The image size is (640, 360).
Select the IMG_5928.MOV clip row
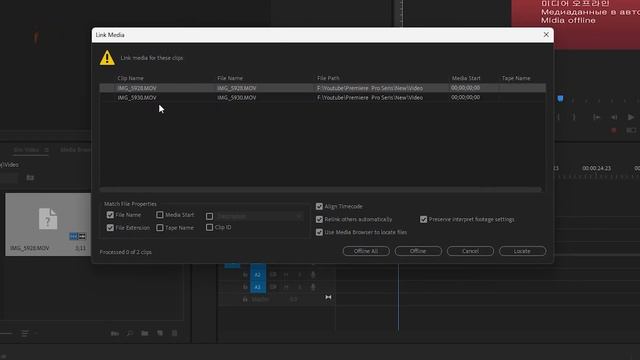point(322,88)
